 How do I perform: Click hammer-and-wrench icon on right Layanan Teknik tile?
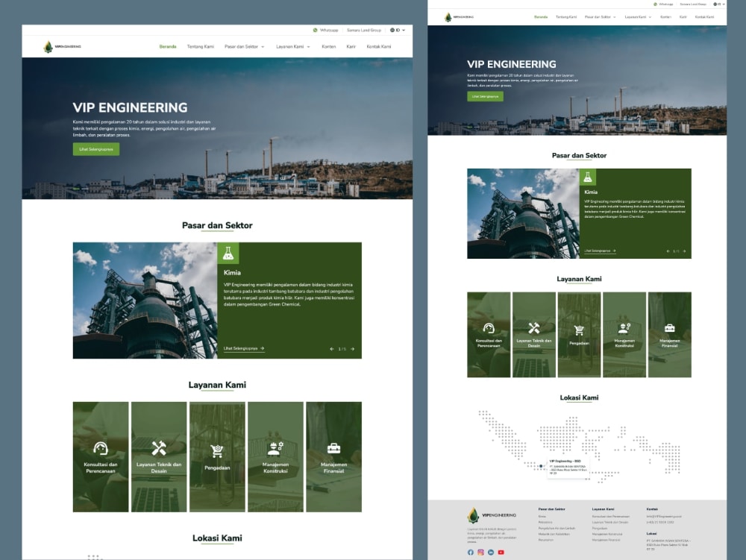(534, 328)
